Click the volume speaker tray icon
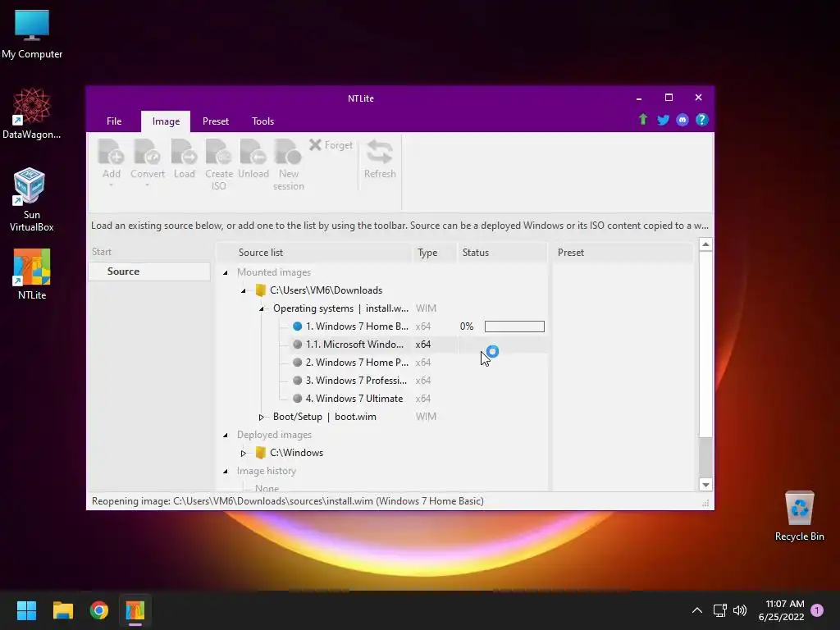840x630 pixels. (x=740, y=610)
